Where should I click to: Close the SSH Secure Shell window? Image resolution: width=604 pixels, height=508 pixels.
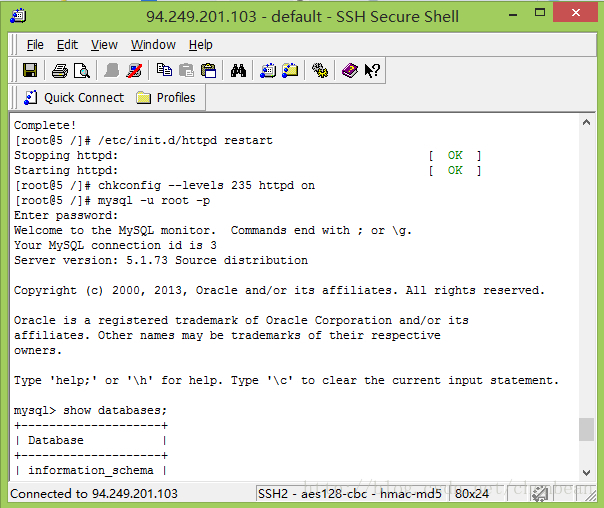click(x=576, y=13)
